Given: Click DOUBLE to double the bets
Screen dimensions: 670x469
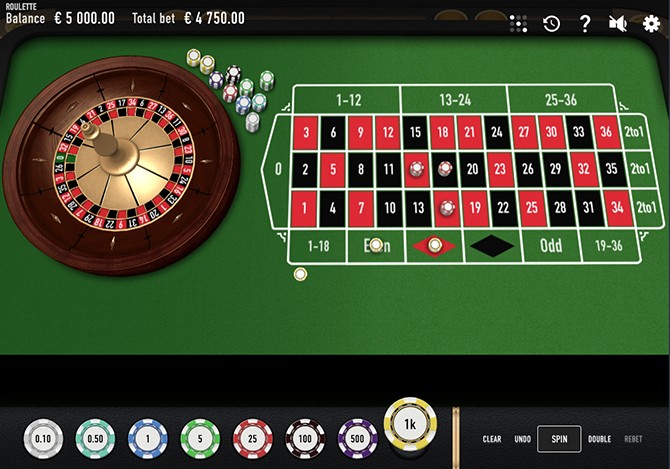Looking at the screenshot, I should pyautogui.click(x=599, y=439).
